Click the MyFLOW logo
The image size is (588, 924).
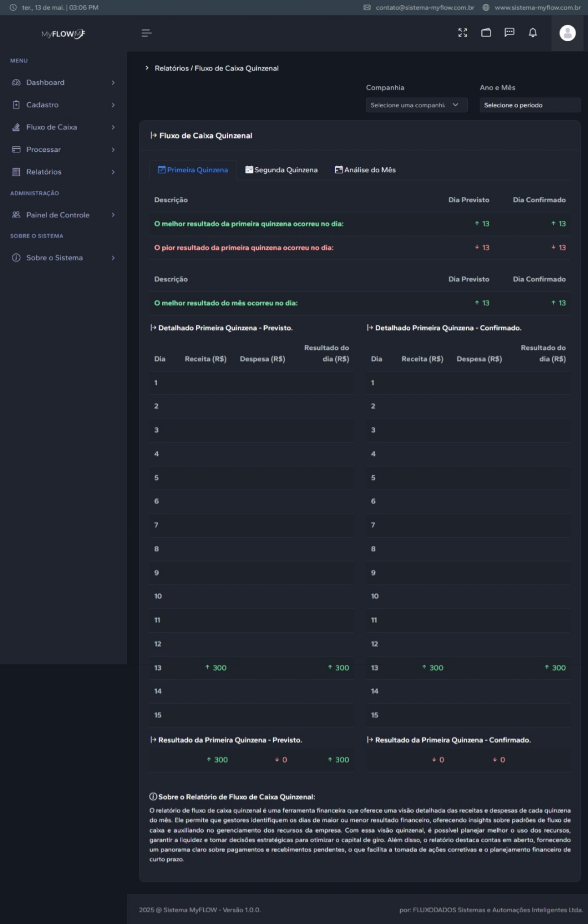63,34
